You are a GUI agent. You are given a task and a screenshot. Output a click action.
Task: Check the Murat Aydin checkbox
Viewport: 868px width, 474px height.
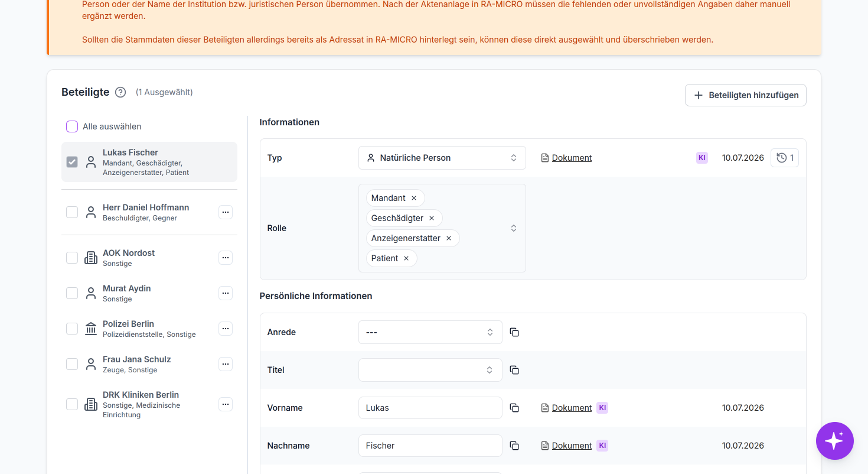[x=72, y=293]
